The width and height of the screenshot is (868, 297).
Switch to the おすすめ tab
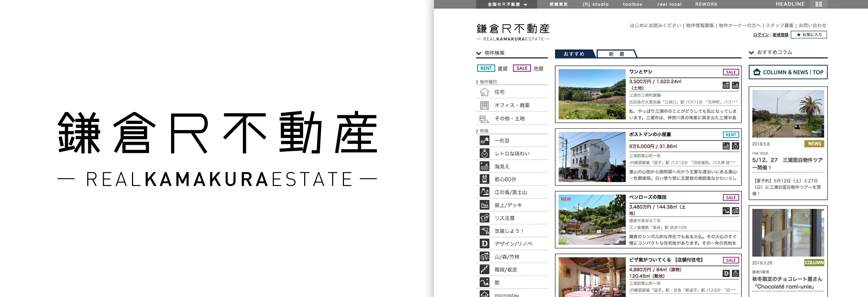pyautogui.click(x=574, y=54)
